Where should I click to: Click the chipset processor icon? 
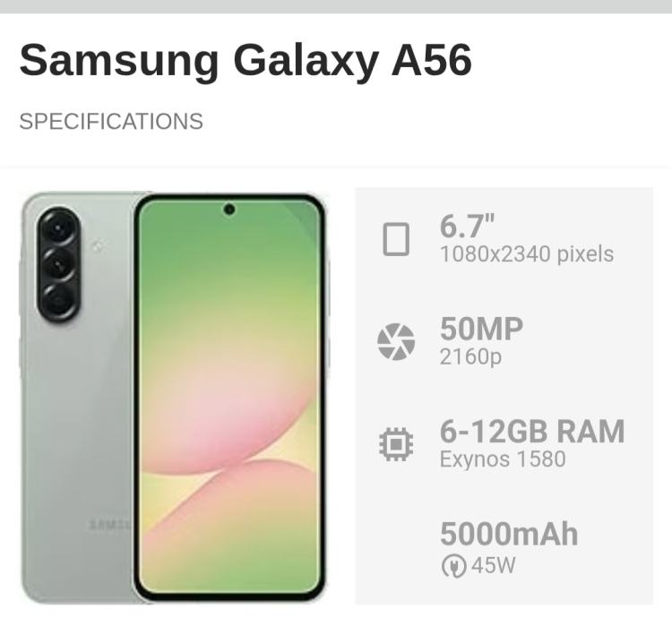(x=396, y=444)
